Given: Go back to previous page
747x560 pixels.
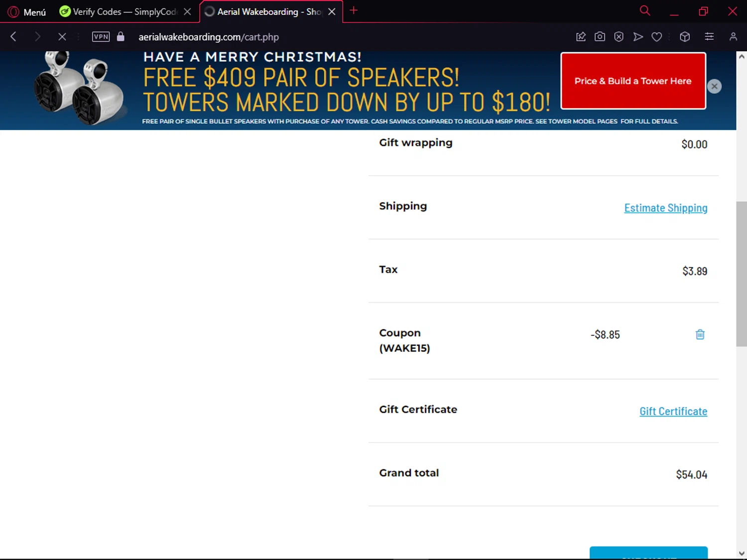Looking at the screenshot, I should click(13, 36).
